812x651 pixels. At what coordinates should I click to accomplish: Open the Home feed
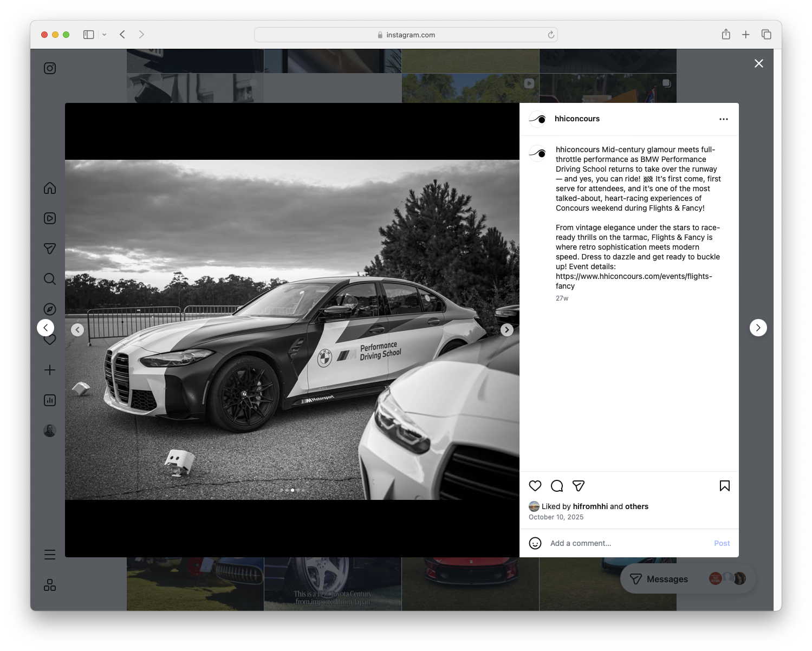(x=49, y=188)
